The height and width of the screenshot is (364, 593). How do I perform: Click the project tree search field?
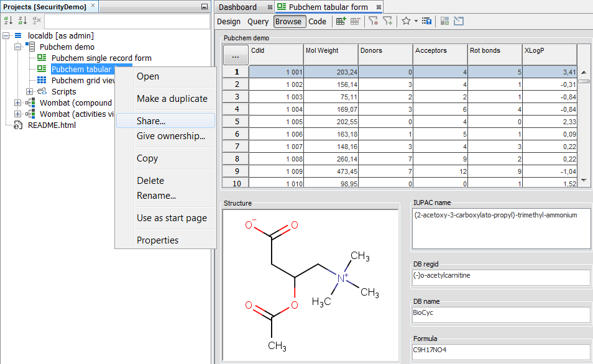[x=127, y=21]
